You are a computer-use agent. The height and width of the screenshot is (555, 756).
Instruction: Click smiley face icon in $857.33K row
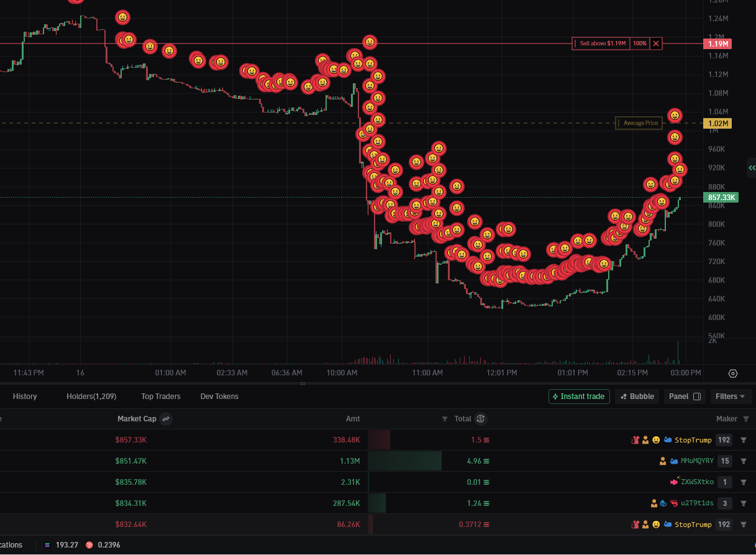click(656, 440)
